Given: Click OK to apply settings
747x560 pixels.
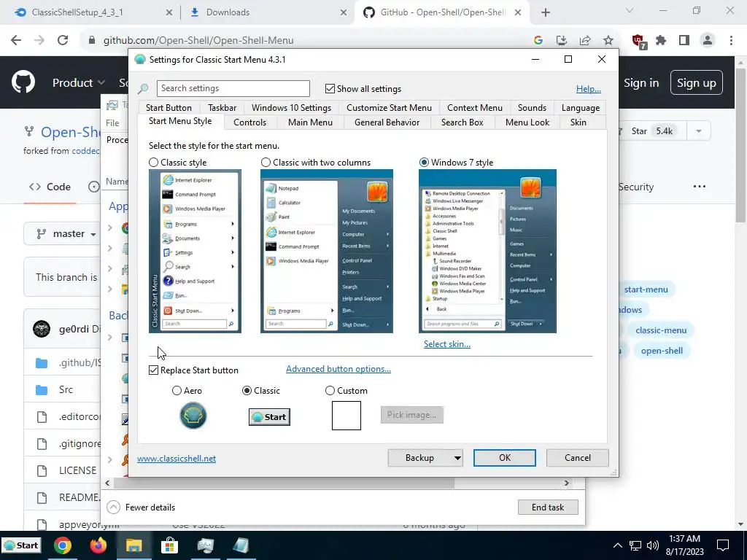Looking at the screenshot, I should point(505,458).
